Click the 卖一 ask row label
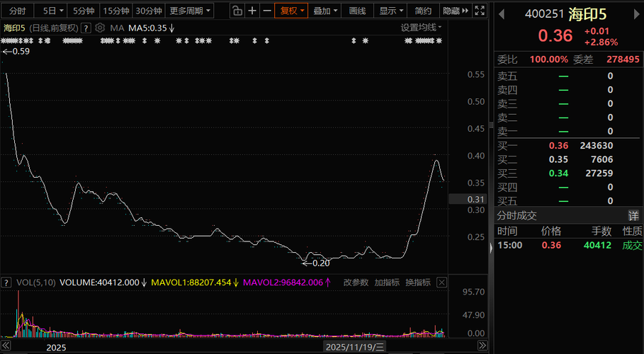The width and height of the screenshot is (644, 354). coord(507,132)
